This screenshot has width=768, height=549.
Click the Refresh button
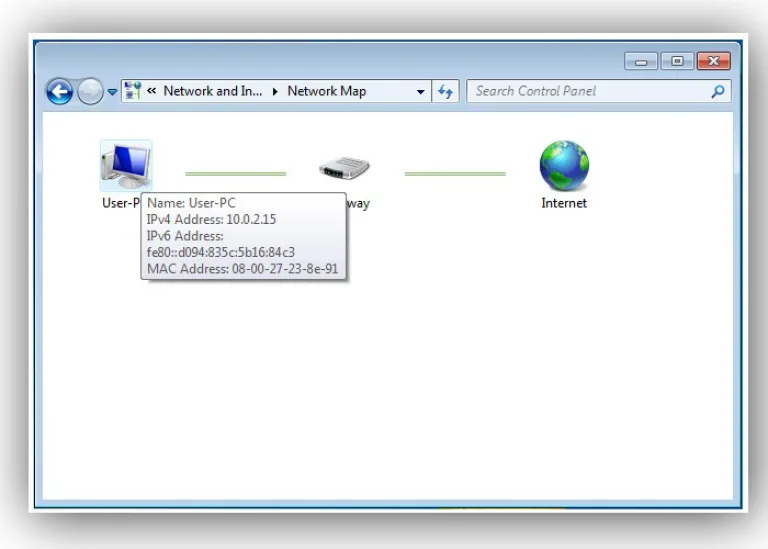click(x=445, y=91)
